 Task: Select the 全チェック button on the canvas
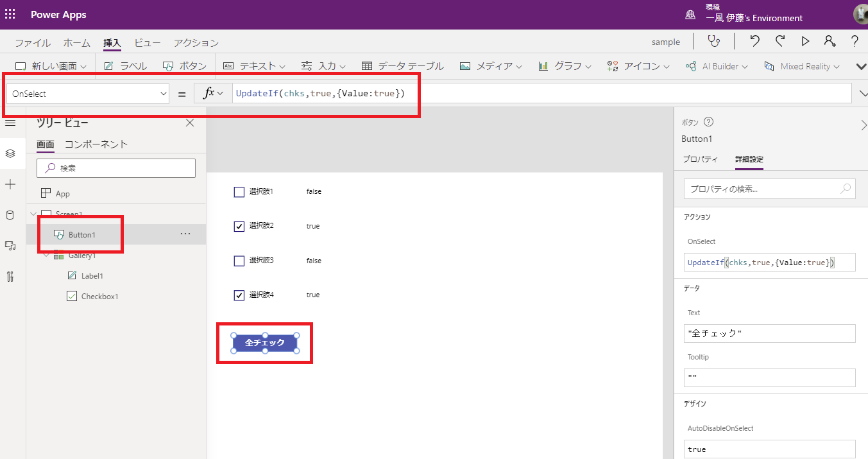pos(264,342)
